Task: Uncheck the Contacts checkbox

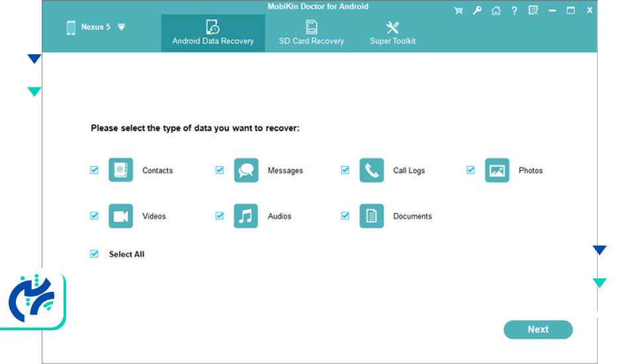Action: click(x=94, y=170)
